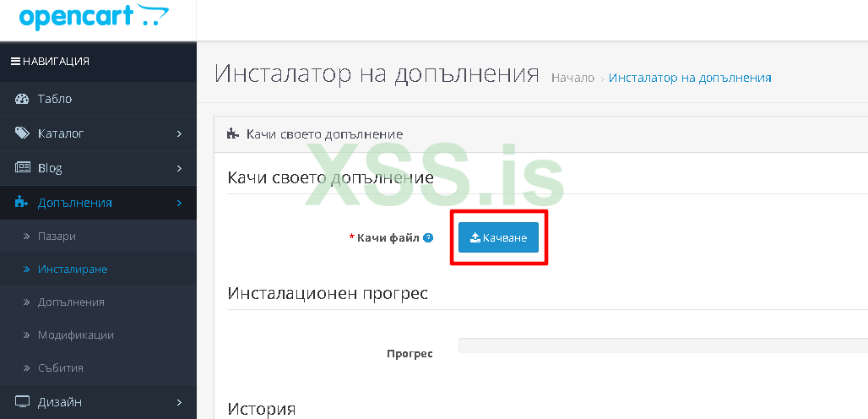Click the Blog newspaper icon
The image size is (868, 419).
coord(22,168)
